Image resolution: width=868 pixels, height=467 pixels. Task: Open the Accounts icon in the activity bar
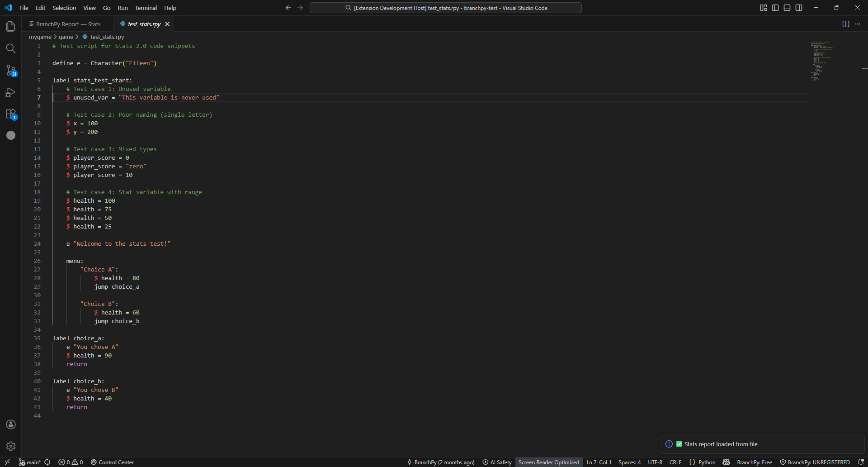click(11, 424)
